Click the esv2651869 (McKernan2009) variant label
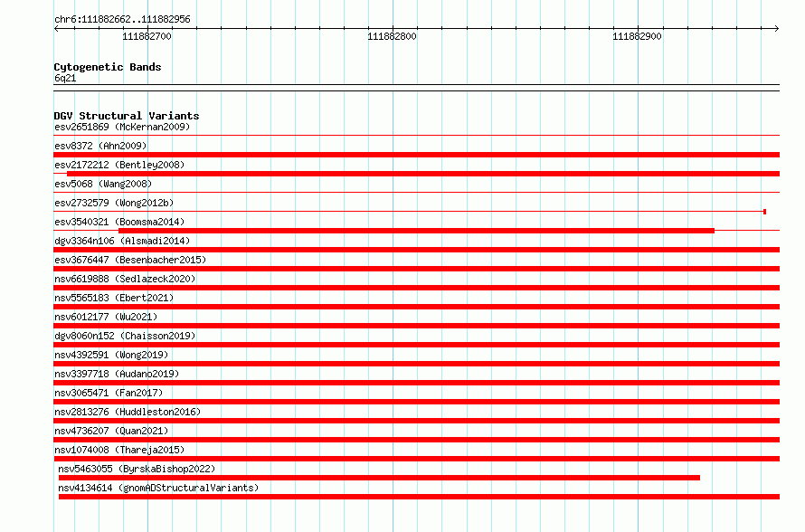805x532 pixels. click(x=122, y=127)
